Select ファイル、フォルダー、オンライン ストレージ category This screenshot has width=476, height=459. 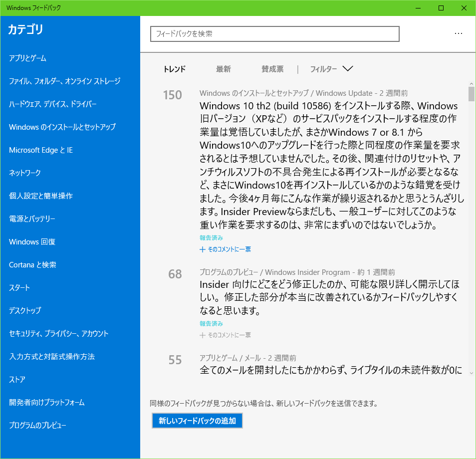click(65, 81)
